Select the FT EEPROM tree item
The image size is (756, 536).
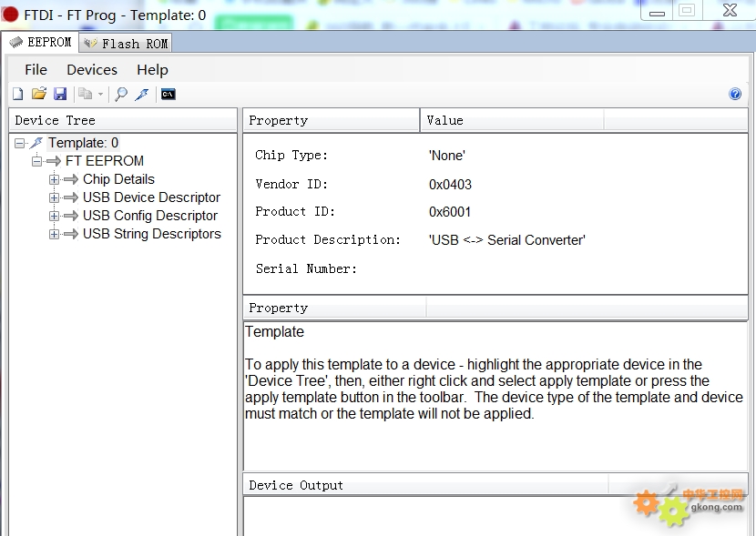(105, 161)
